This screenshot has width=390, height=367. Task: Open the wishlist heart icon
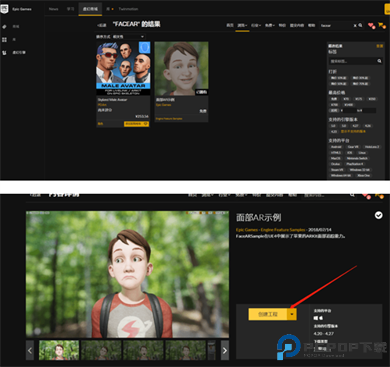point(371,25)
